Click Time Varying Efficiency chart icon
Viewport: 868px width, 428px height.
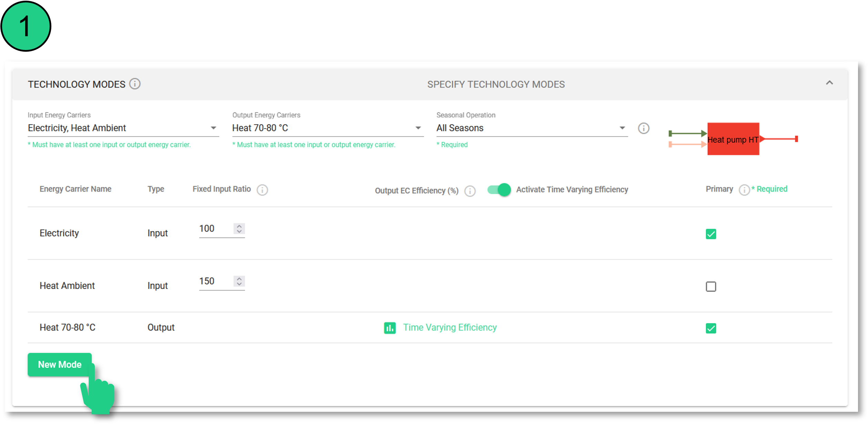tap(390, 328)
